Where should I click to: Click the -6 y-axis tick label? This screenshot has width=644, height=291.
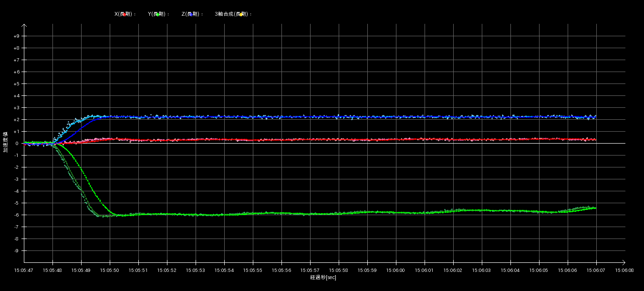(17, 215)
